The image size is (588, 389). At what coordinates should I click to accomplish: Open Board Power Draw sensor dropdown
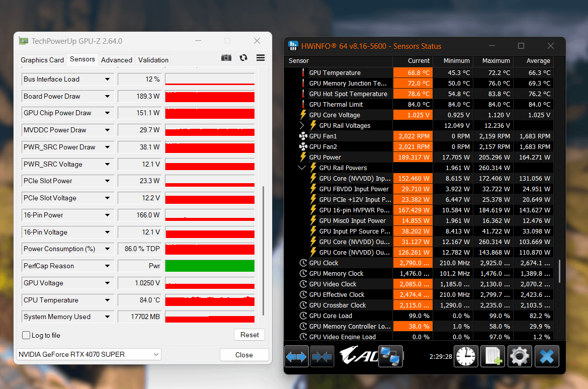(x=107, y=97)
